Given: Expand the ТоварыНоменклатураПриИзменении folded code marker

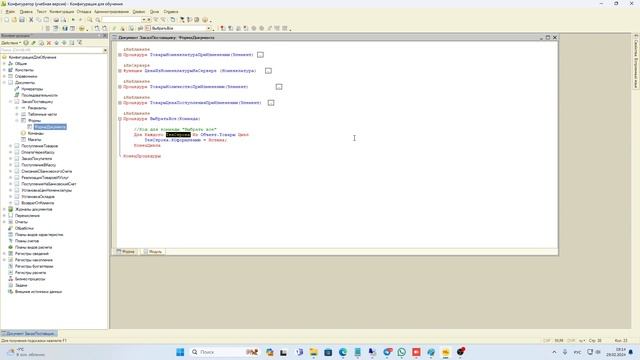Looking at the screenshot, I should coord(260,55).
